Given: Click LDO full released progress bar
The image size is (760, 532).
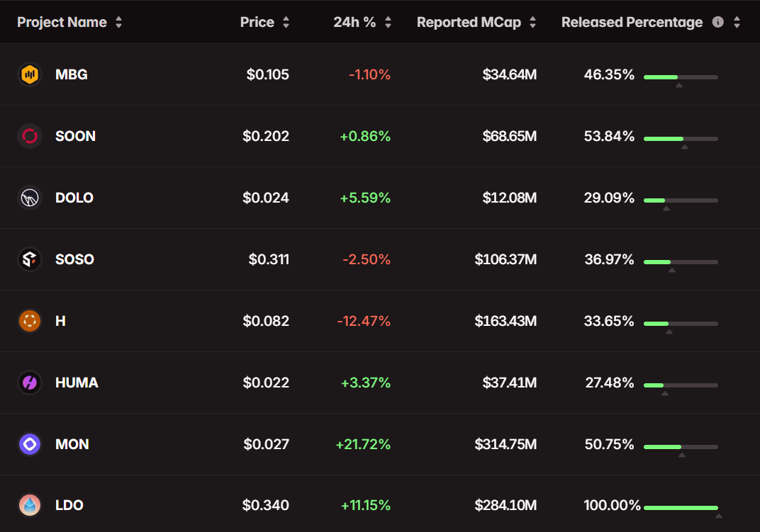Looking at the screenshot, I should coord(681,508).
